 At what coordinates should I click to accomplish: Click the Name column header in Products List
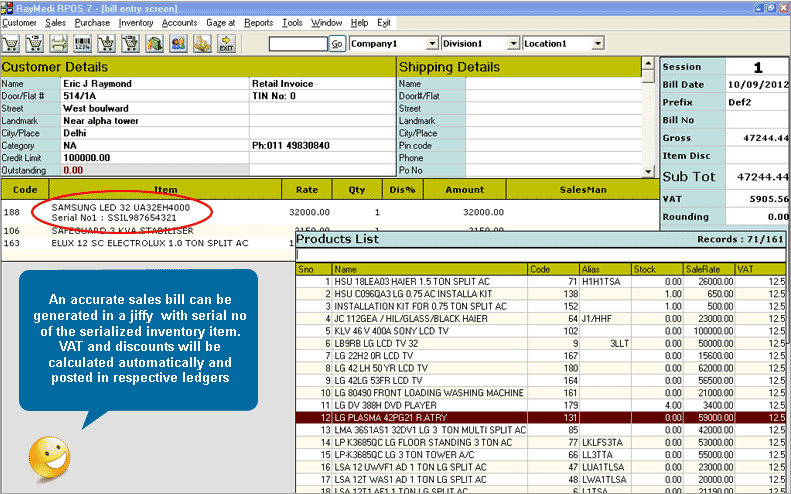pyautogui.click(x=430, y=269)
